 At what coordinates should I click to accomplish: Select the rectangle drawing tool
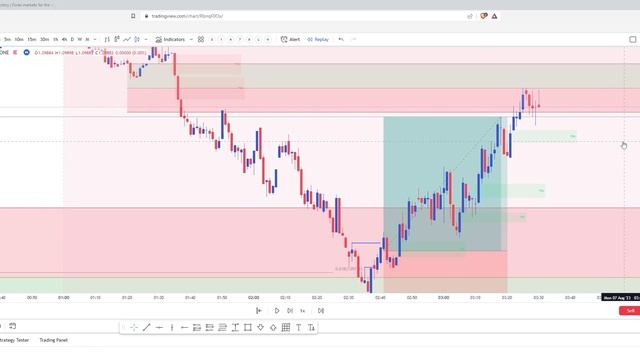[247, 327]
